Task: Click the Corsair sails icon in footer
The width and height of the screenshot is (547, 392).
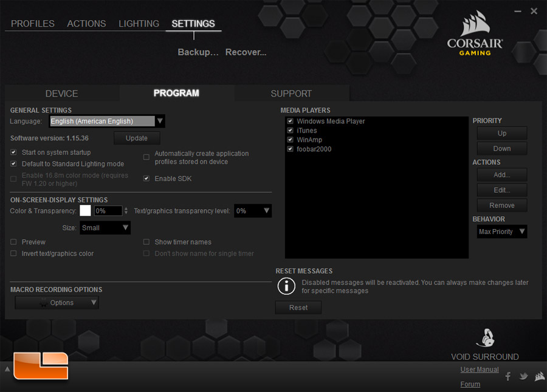Action: tap(540, 376)
